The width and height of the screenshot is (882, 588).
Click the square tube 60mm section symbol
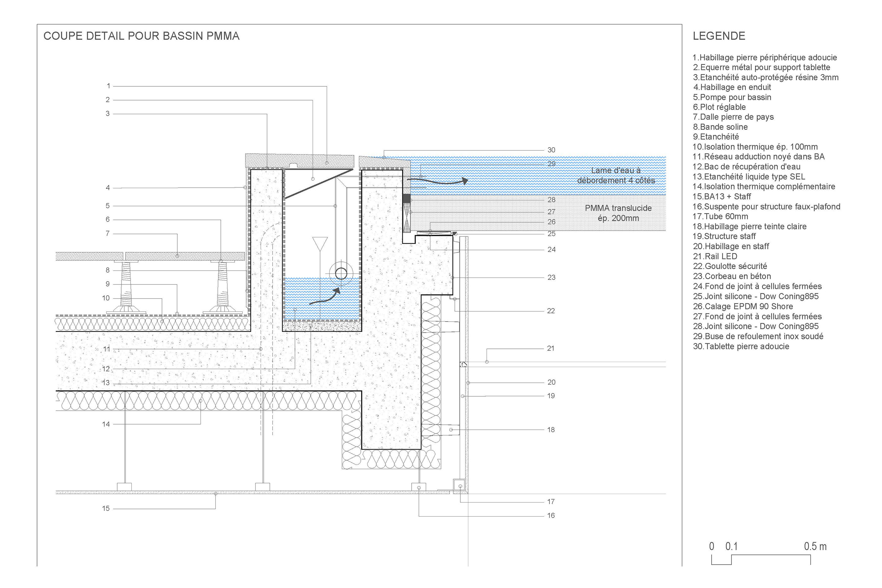459,486
